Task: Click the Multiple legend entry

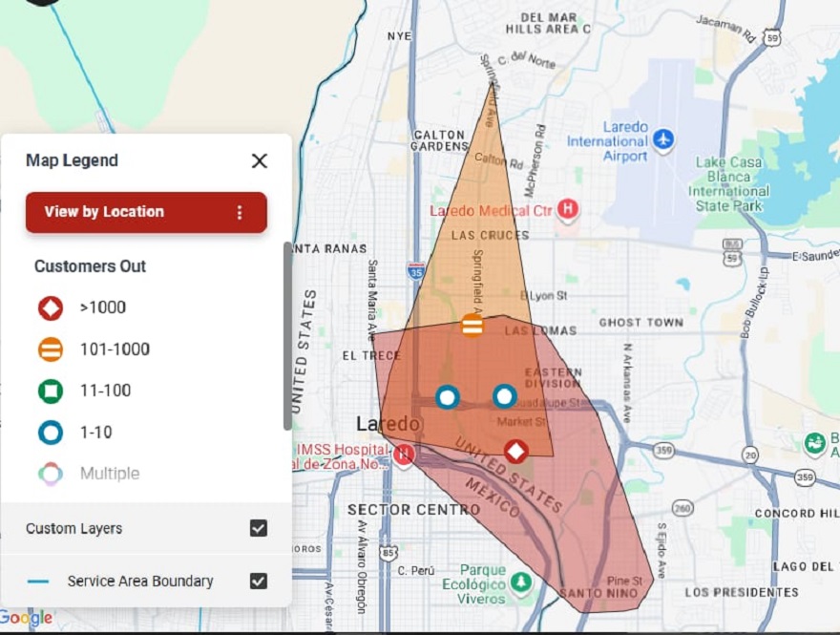Action: (109, 474)
